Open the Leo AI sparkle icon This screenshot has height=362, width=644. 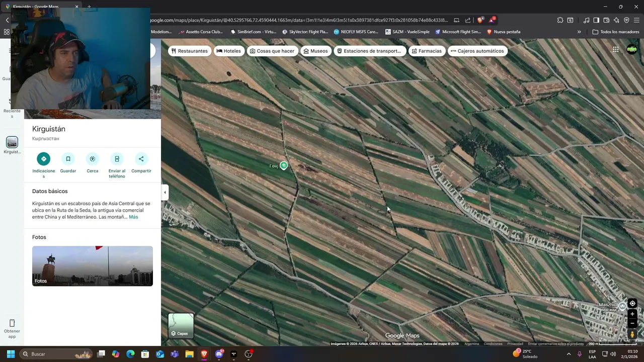click(x=616, y=20)
